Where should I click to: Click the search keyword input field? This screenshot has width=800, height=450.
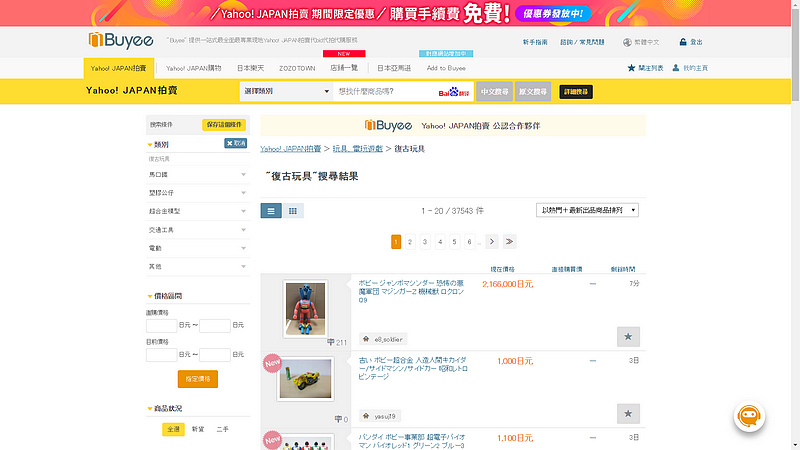(x=386, y=91)
